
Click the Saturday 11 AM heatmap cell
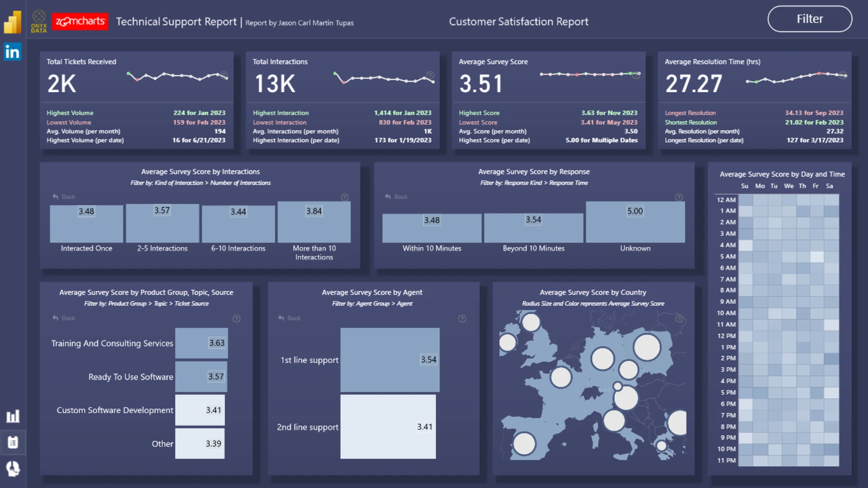point(831,325)
